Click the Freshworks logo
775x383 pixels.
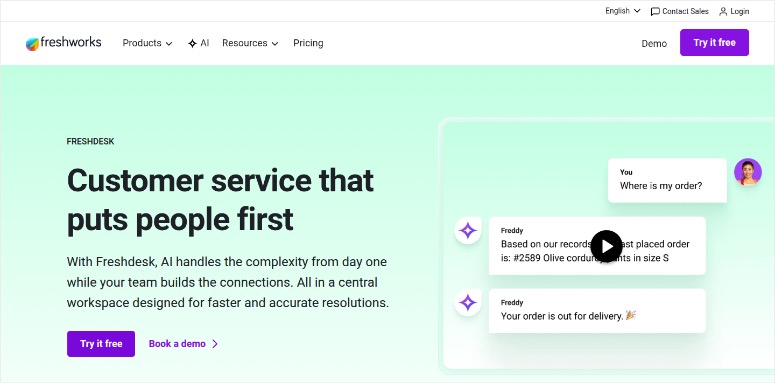63,43
